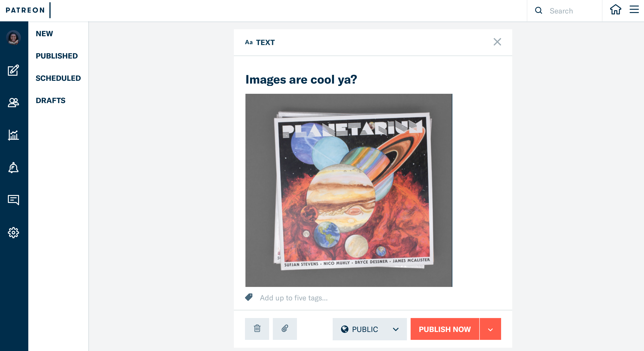Expand the publish options arrow
This screenshot has height=351, width=644.
(490, 329)
